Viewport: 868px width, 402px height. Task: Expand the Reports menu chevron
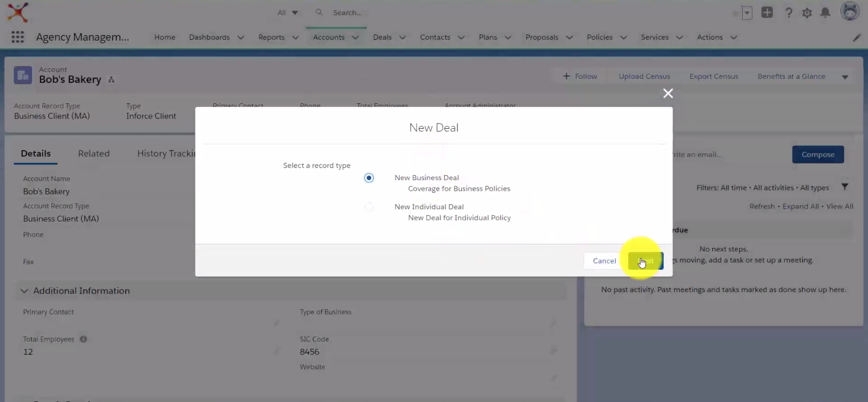(x=295, y=38)
